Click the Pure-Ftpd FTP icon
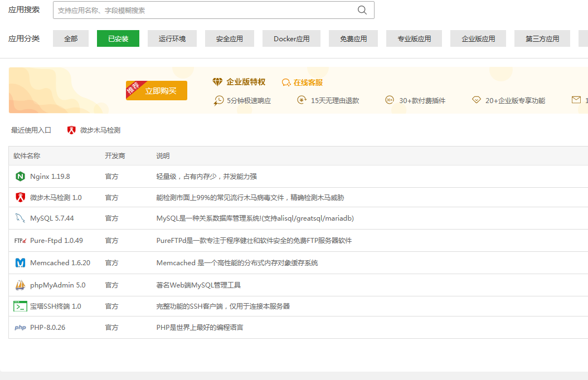This screenshot has width=588, height=380. 20,241
